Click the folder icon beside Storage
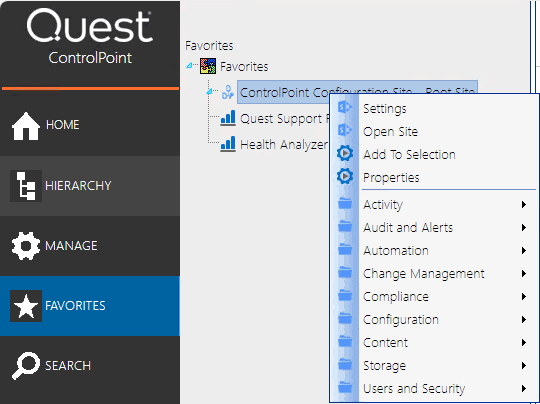This screenshot has width=540, height=404. (x=345, y=365)
